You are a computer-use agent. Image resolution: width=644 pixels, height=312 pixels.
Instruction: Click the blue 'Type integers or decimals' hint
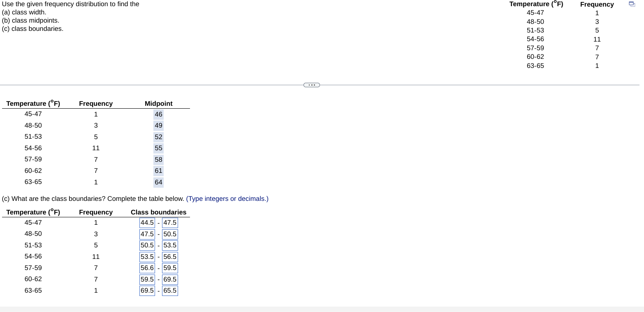pos(227,198)
